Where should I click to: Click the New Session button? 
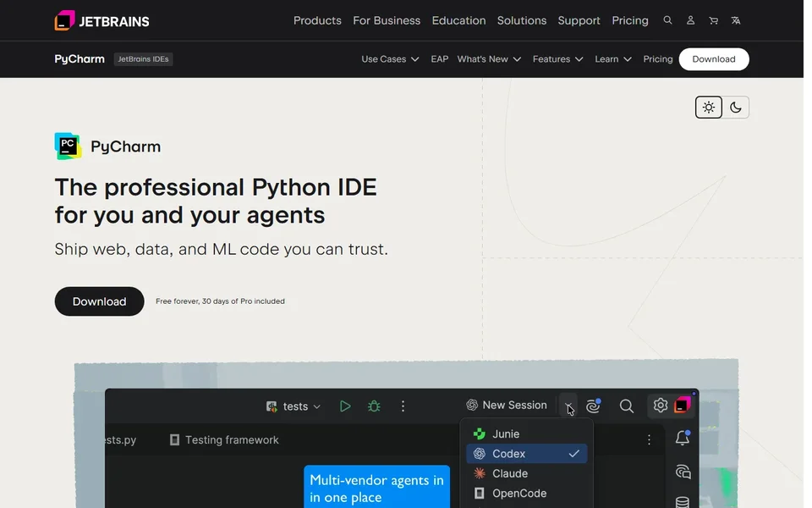pyautogui.click(x=507, y=405)
